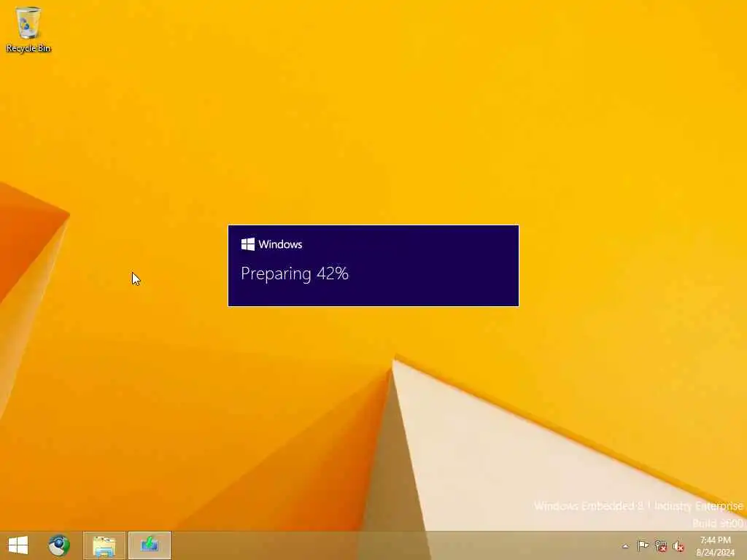Launch the browser globe icon in taskbar
Viewport: 747px width, 560px height.
(x=58, y=545)
